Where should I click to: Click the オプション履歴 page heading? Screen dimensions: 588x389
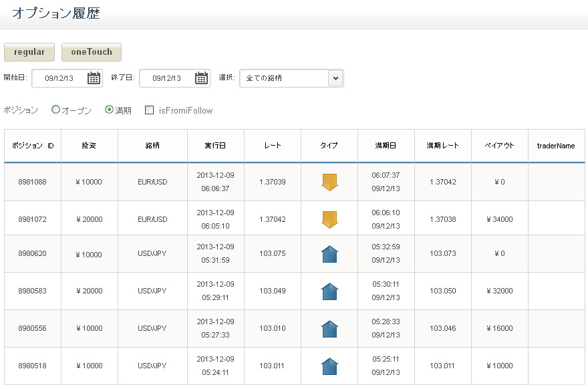point(56,13)
